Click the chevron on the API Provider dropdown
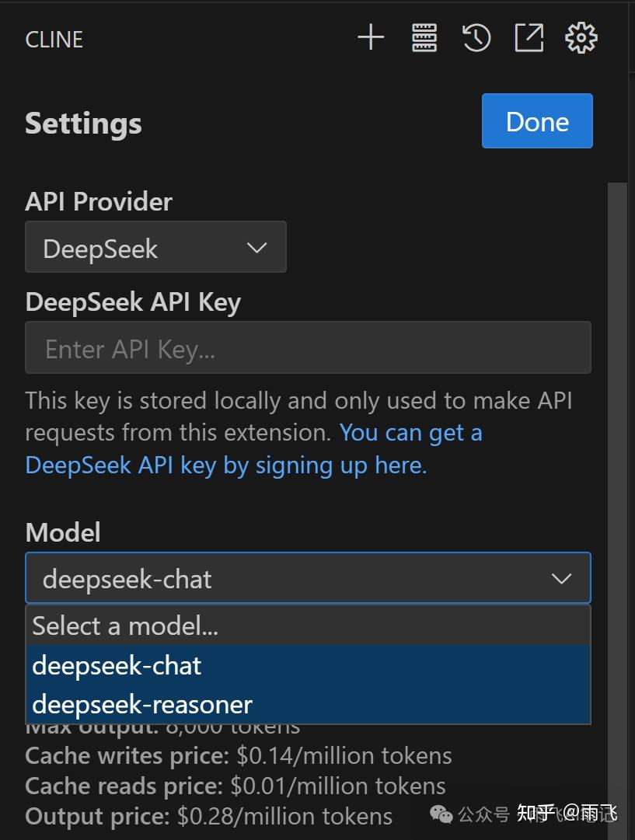Image resolution: width=635 pixels, height=840 pixels. (256, 246)
